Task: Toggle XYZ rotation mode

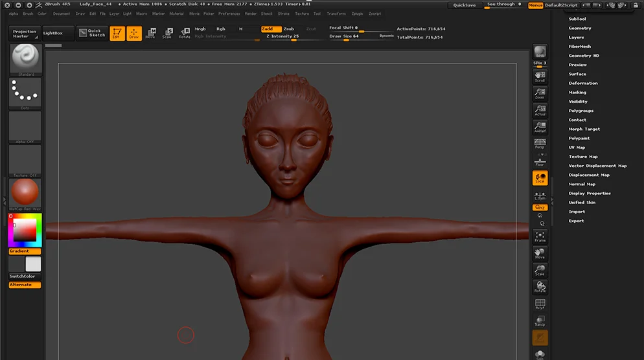Action: click(x=540, y=207)
